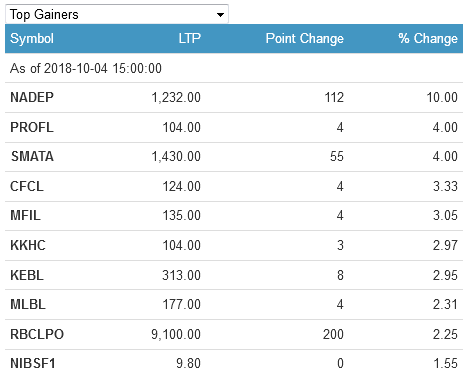Sort by the Symbol column header
This screenshot has height=374, width=467.
32,38
